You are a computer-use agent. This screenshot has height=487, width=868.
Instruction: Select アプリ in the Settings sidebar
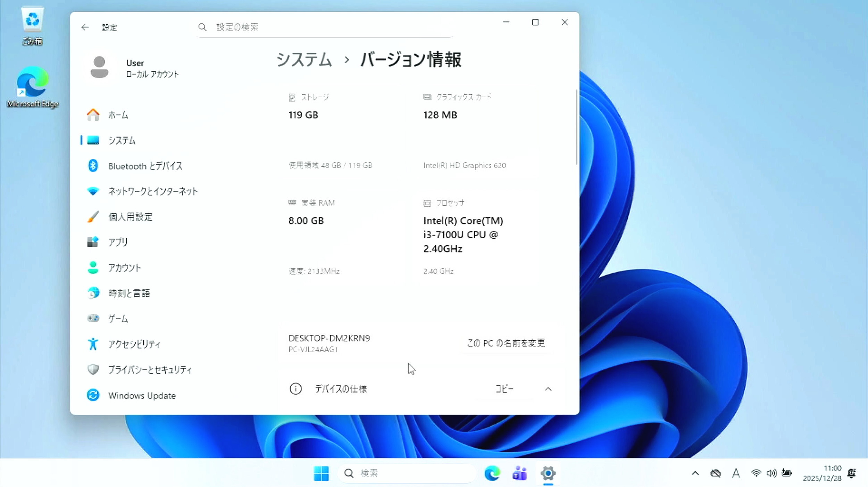pyautogui.click(x=118, y=242)
